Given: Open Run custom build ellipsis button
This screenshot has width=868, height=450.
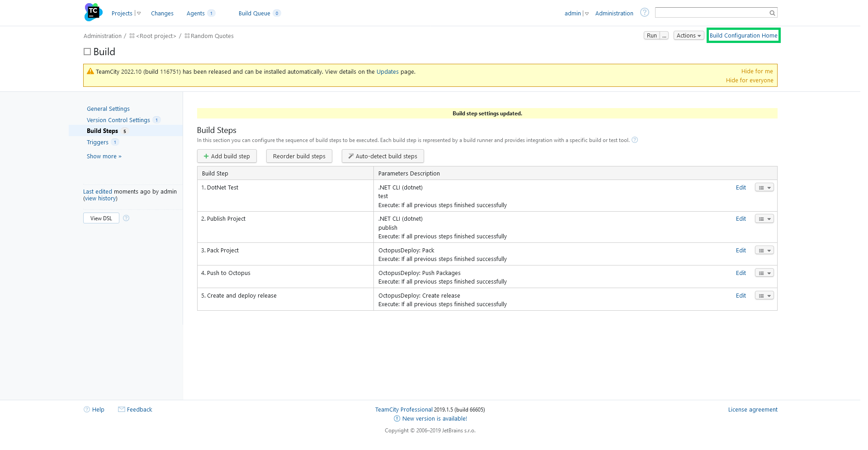Looking at the screenshot, I should 664,36.
